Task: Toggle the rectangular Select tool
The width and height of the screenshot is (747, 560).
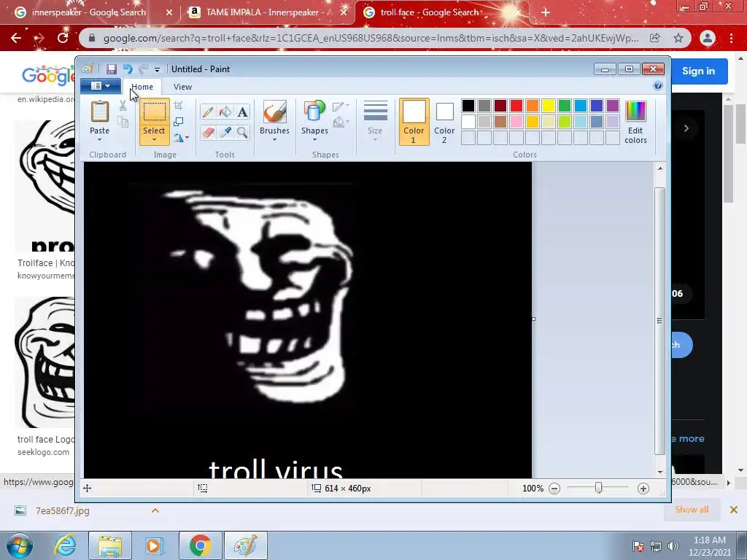Action: 154,112
